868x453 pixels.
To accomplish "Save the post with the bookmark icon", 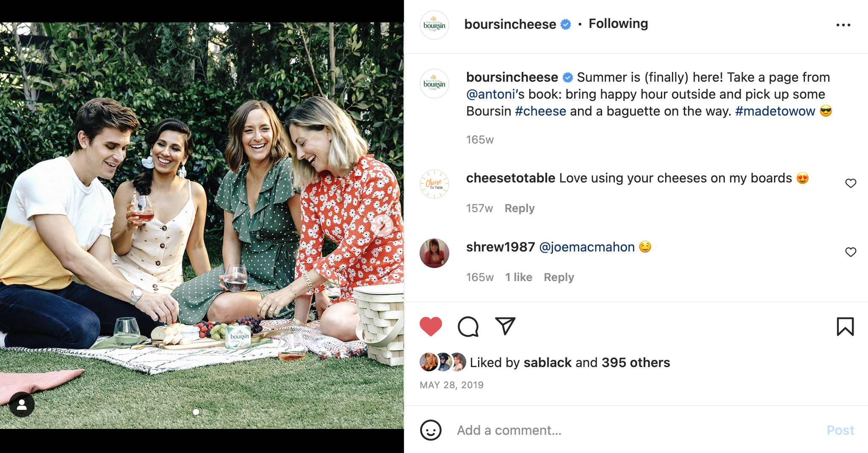I will 845,326.
